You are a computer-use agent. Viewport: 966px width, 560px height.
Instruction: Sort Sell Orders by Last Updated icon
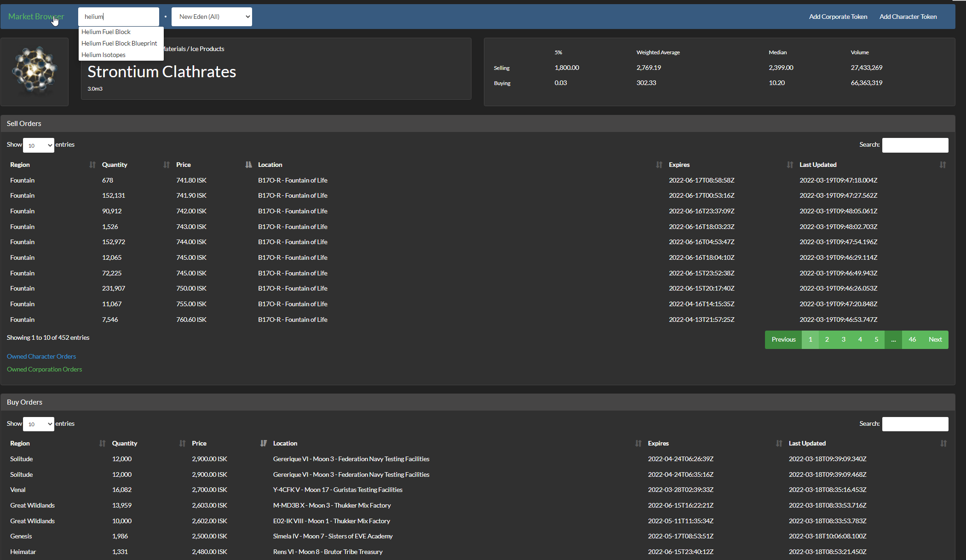point(943,165)
